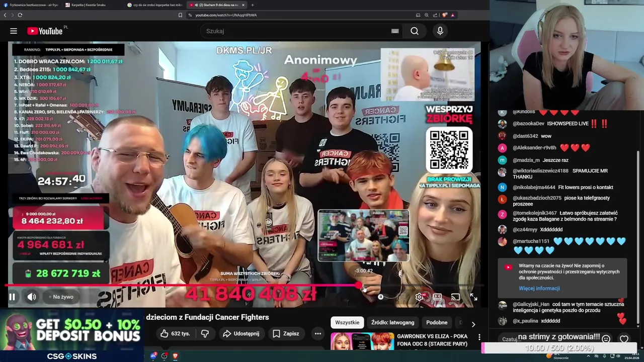The image size is (644, 362).
Task: Open a new browser tab
Action: click(253, 5)
